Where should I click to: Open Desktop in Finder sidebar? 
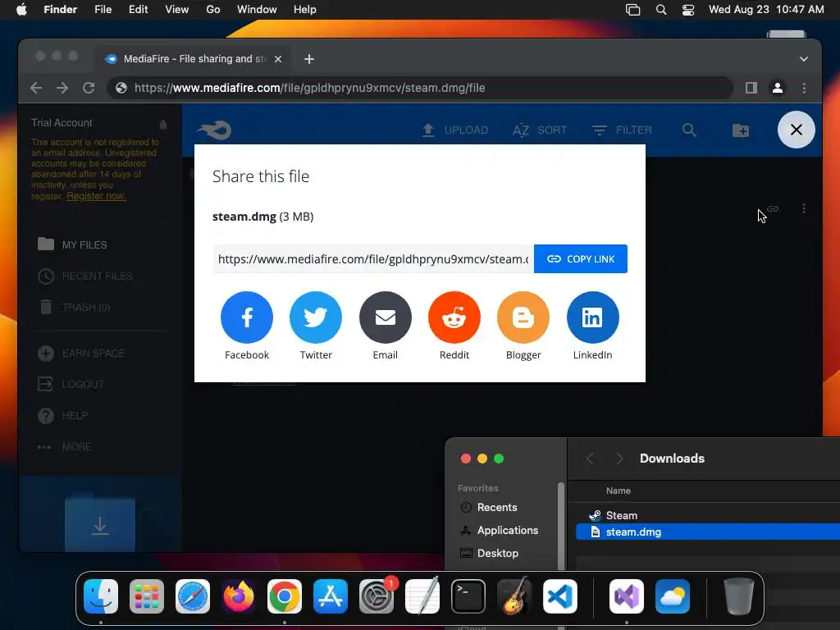[x=489, y=554]
